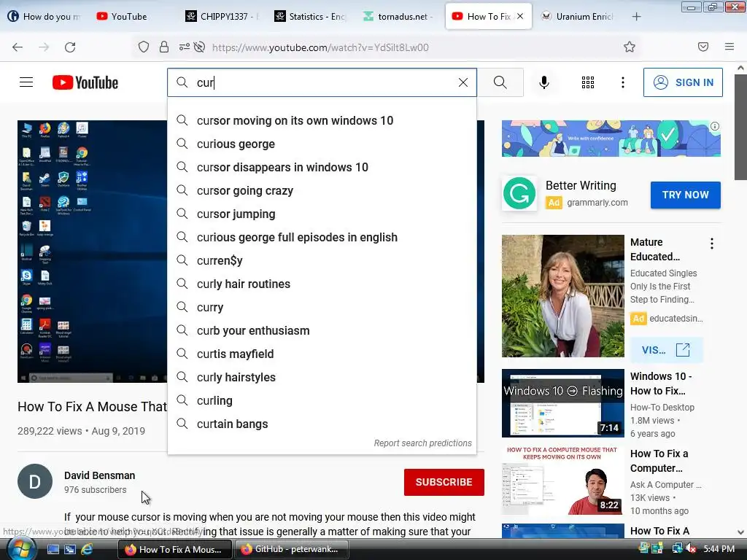Select suggestion curious george
Image resolution: width=747 pixels, height=560 pixels.
point(322,144)
